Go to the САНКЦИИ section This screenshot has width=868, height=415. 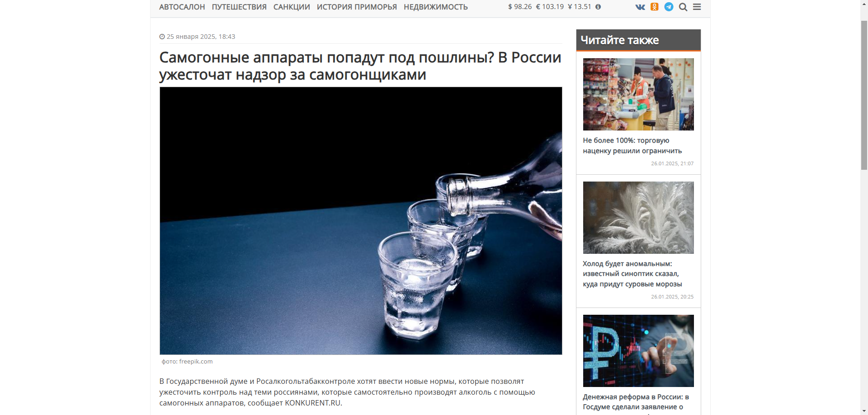pos(292,7)
